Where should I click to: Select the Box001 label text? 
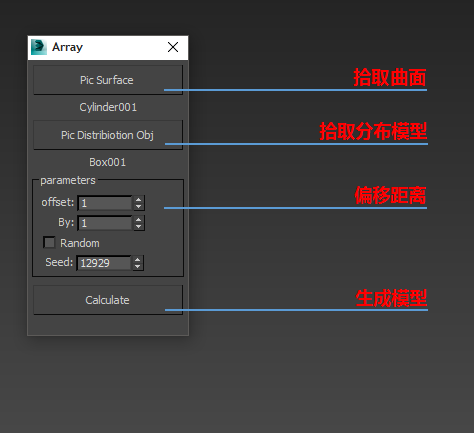click(x=108, y=162)
